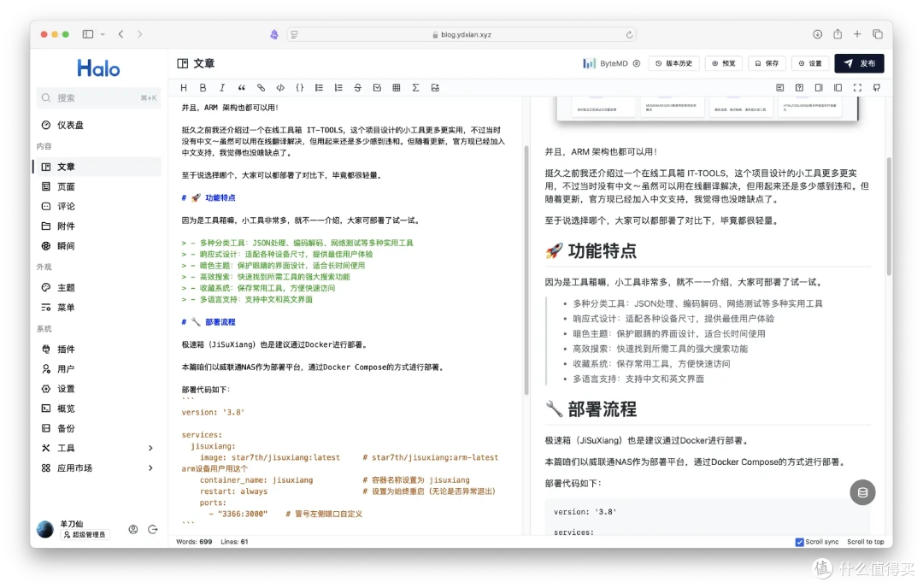The width and height of the screenshot is (923, 588).
Task: Click the 保存 save button
Action: point(767,63)
